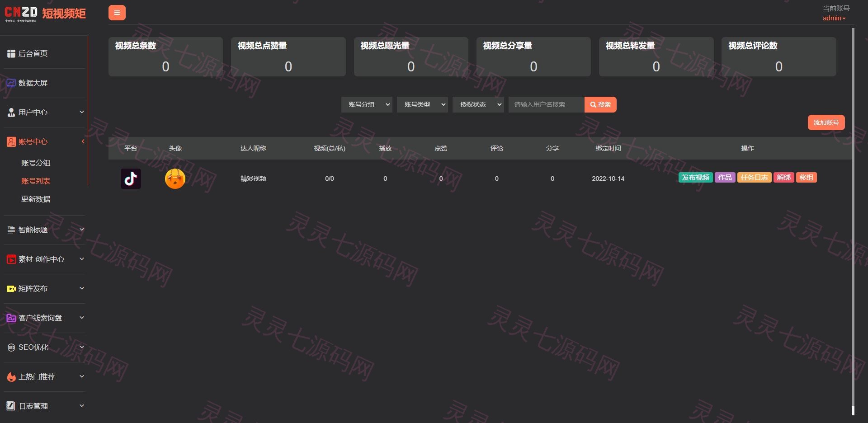Image resolution: width=868 pixels, height=423 pixels.
Task: Open the 授权状态 filter dropdown
Action: (x=478, y=104)
